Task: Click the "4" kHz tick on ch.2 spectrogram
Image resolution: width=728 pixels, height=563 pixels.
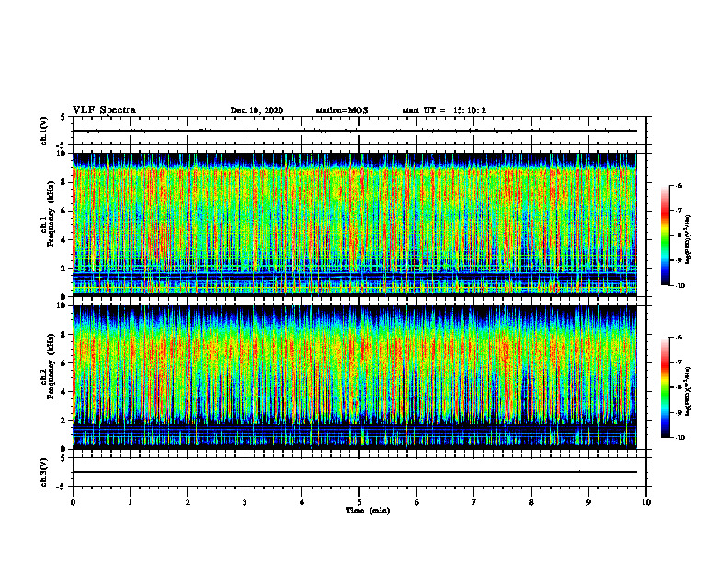Action: (x=63, y=392)
